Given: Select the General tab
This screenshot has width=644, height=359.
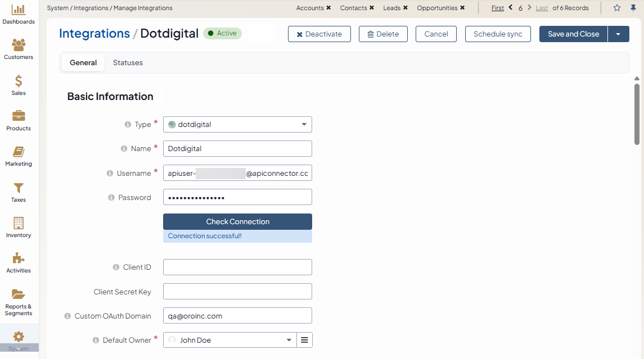Looking at the screenshot, I should (x=83, y=63).
